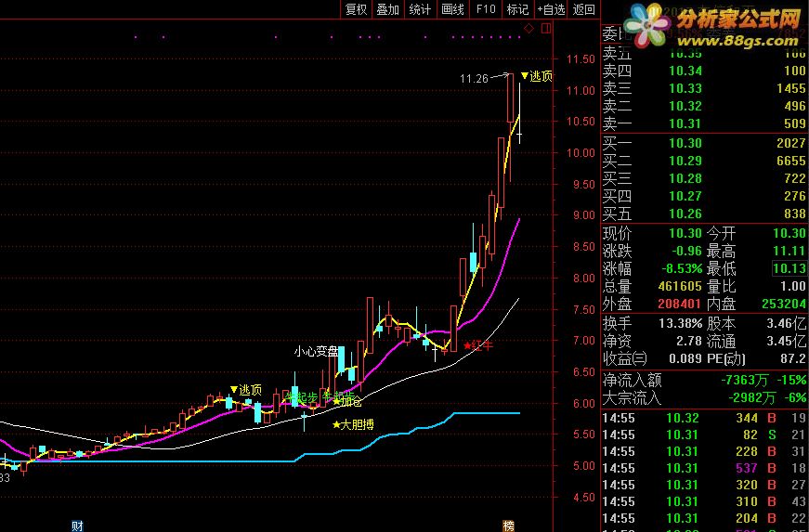This screenshot has width=809, height=532.
Task: Click the 内盘 value 253204
Action: pyautogui.click(x=784, y=304)
